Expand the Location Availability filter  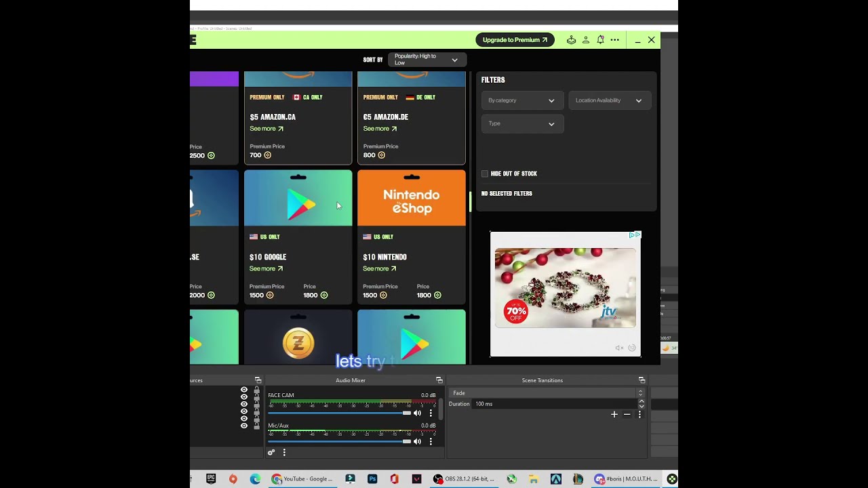[610, 100]
